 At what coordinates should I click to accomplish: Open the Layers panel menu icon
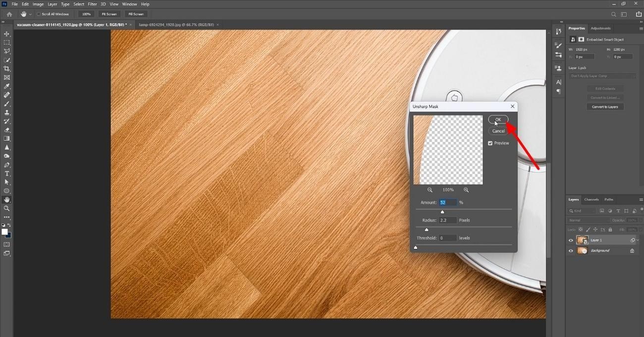pos(641,200)
